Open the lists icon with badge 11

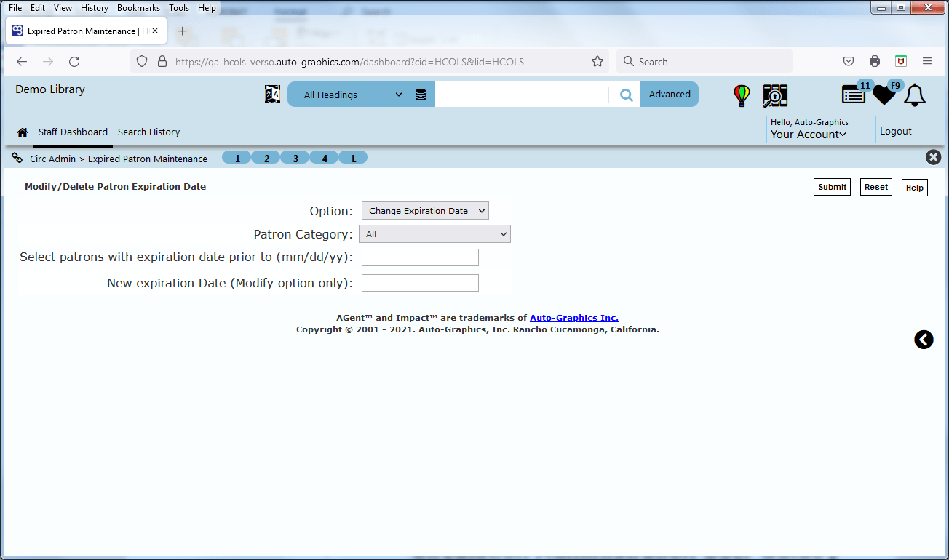pyautogui.click(x=854, y=94)
